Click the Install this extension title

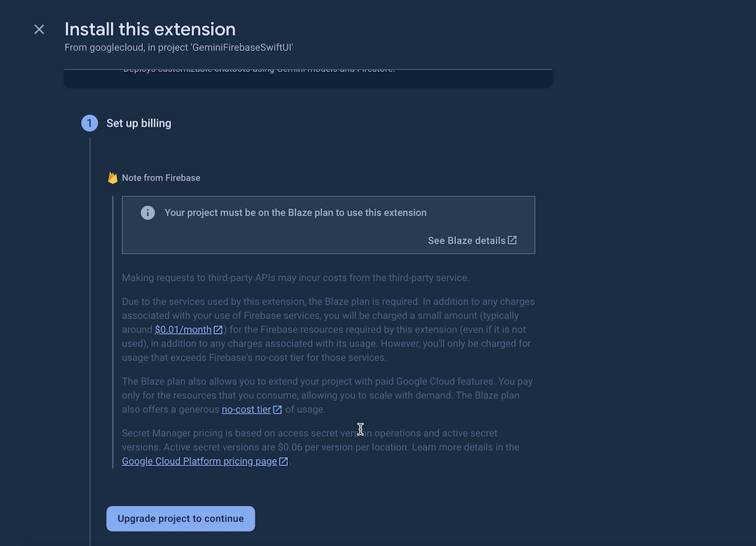[x=150, y=29]
